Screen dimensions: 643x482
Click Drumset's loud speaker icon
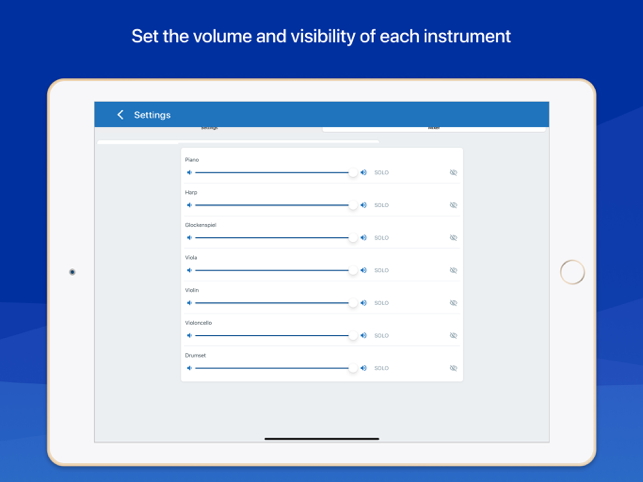click(x=364, y=368)
